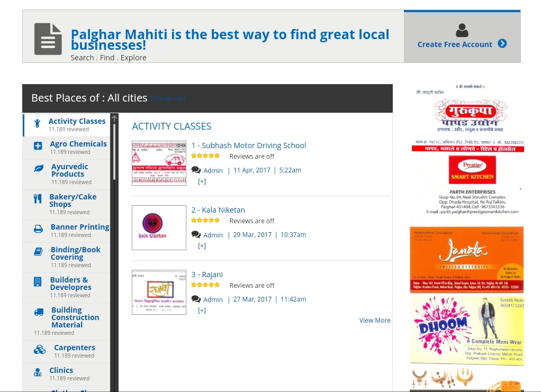Open the Clinics category

(x=61, y=370)
